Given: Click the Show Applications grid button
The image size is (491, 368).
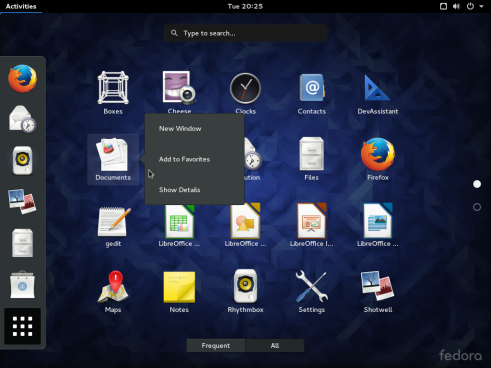Looking at the screenshot, I should (22, 326).
